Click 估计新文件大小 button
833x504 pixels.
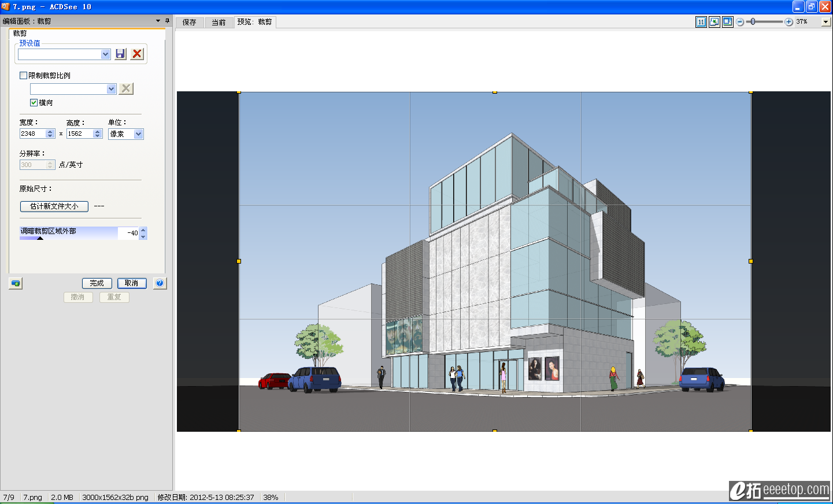tap(54, 206)
